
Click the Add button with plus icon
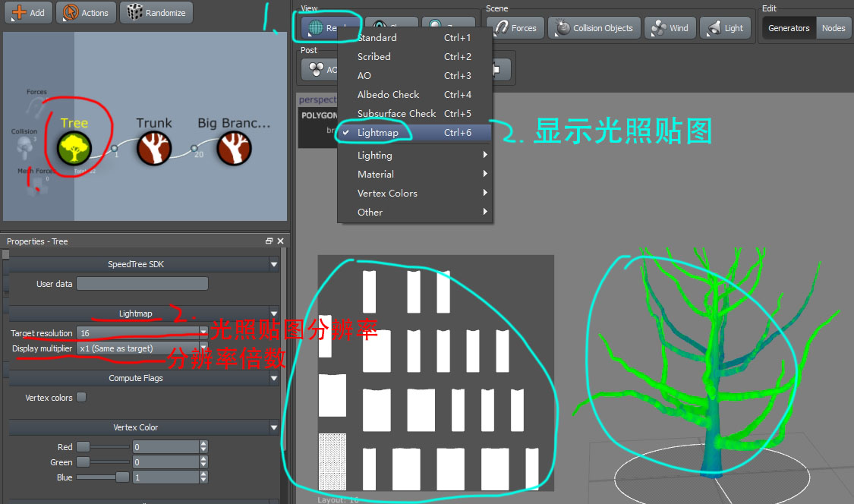click(28, 12)
